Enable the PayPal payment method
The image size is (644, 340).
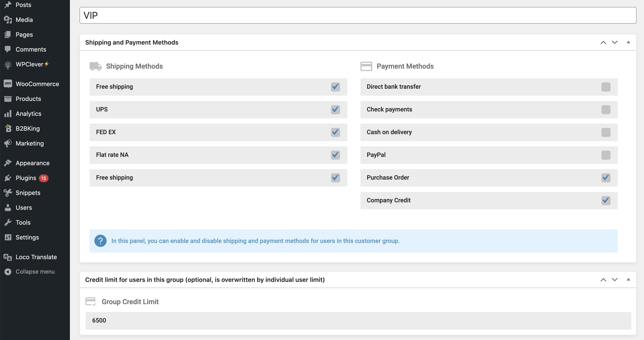pyautogui.click(x=606, y=155)
